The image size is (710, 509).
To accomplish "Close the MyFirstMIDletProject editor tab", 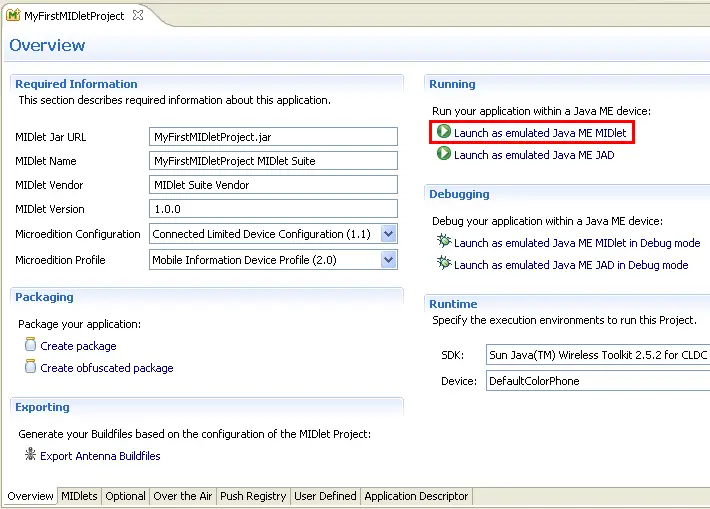I will tap(138, 15).
